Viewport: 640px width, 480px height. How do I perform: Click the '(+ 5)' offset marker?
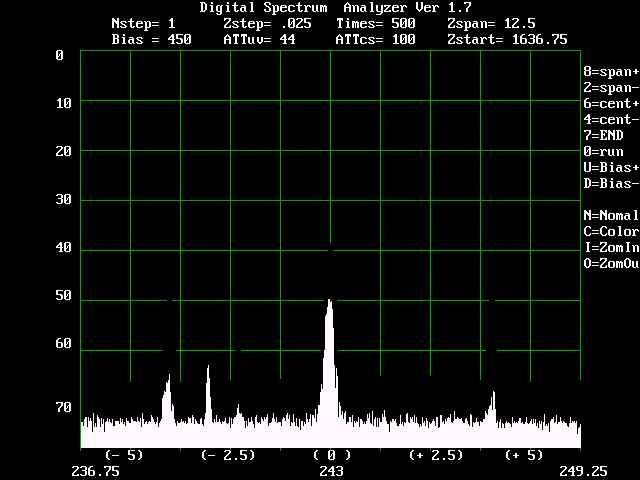point(524,455)
